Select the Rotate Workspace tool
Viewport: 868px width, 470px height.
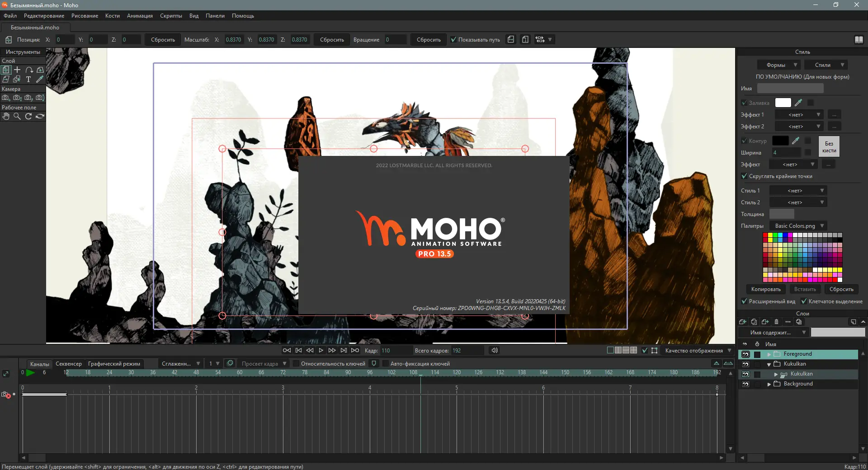tap(28, 116)
